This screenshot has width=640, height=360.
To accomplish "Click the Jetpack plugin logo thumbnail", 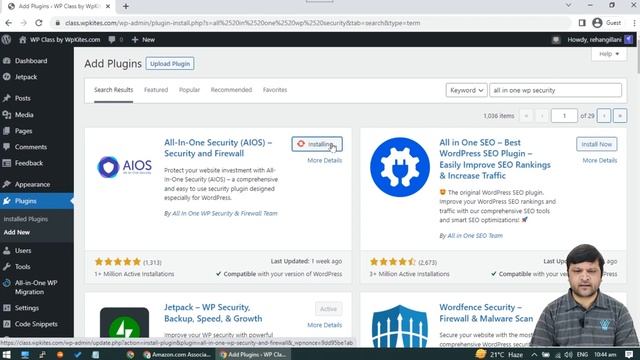I will [x=124, y=327].
